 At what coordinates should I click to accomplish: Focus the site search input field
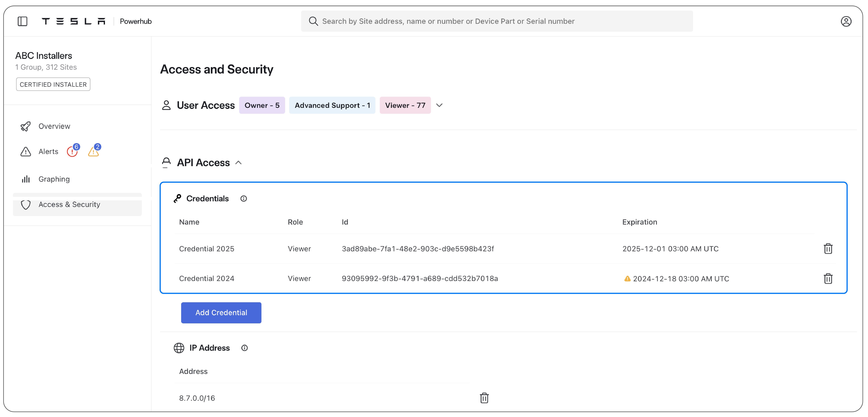pyautogui.click(x=497, y=21)
